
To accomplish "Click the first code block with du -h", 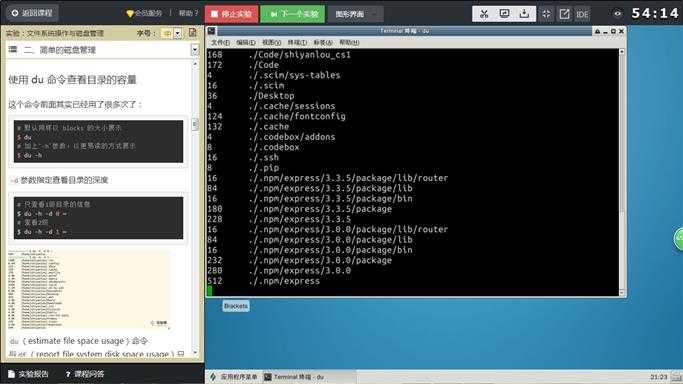I will point(98,141).
